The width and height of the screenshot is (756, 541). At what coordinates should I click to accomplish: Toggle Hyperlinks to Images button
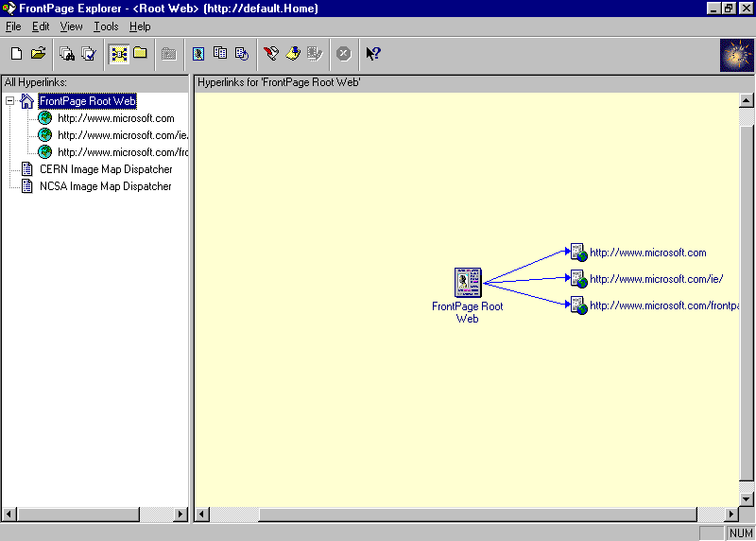click(x=198, y=54)
